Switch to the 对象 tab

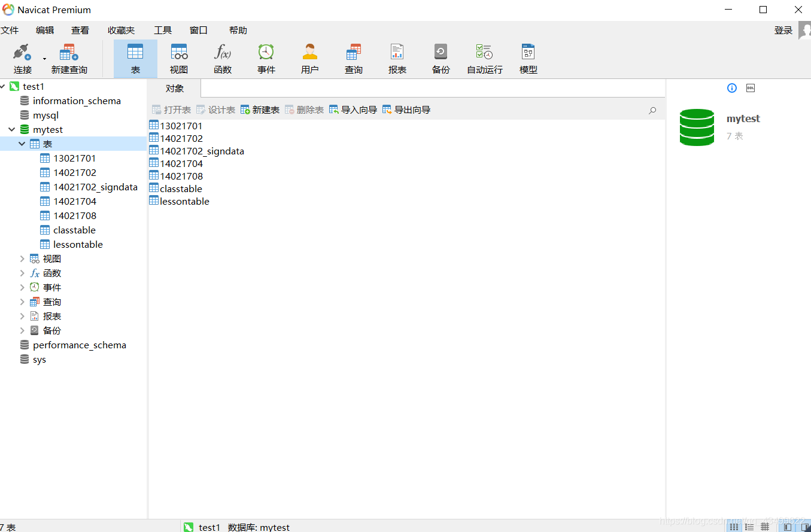coord(175,89)
